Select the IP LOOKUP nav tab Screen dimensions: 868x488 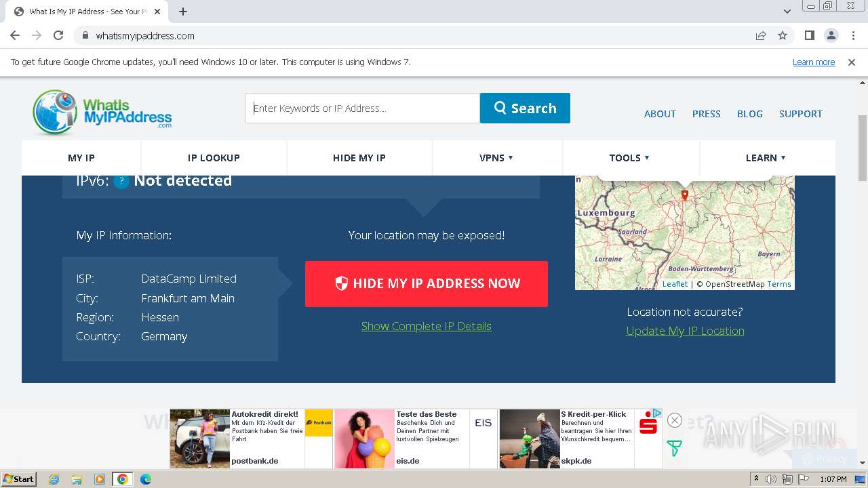tap(214, 158)
